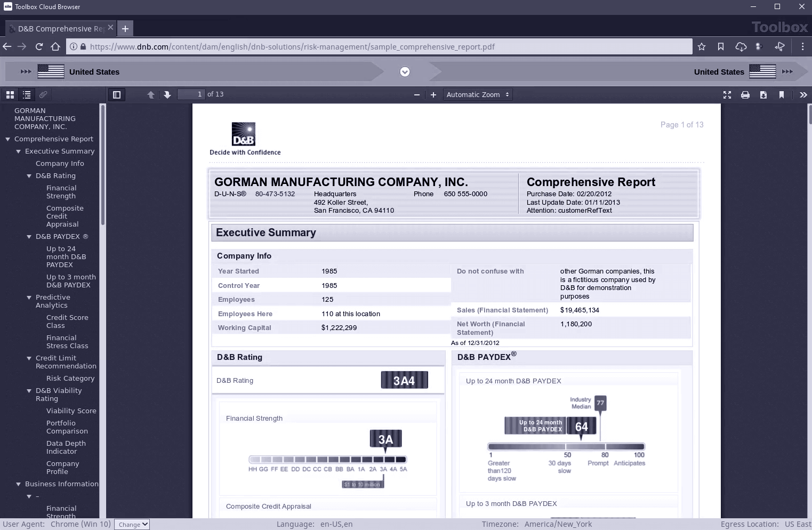Click the page number input field
812x530 pixels.
tap(191, 94)
